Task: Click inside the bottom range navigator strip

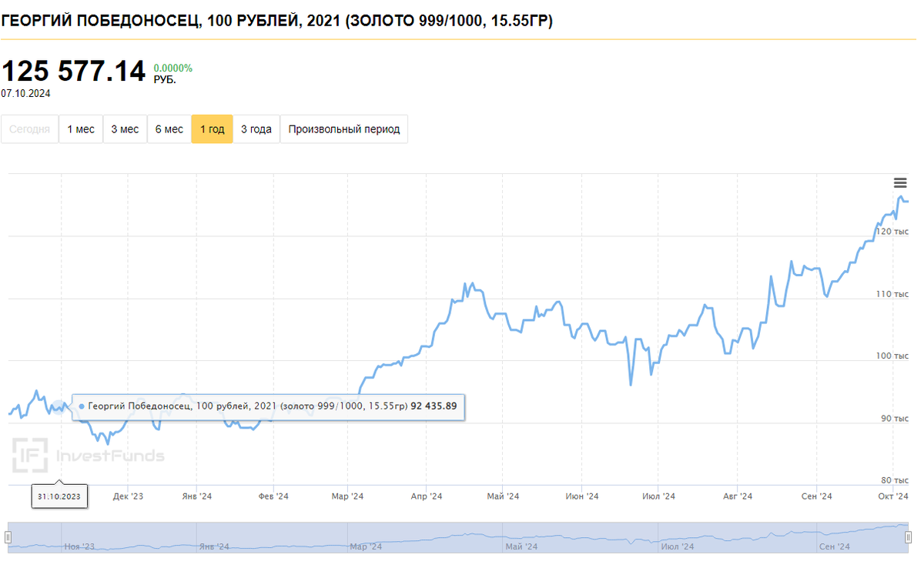Action: pyautogui.click(x=462, y=539)
